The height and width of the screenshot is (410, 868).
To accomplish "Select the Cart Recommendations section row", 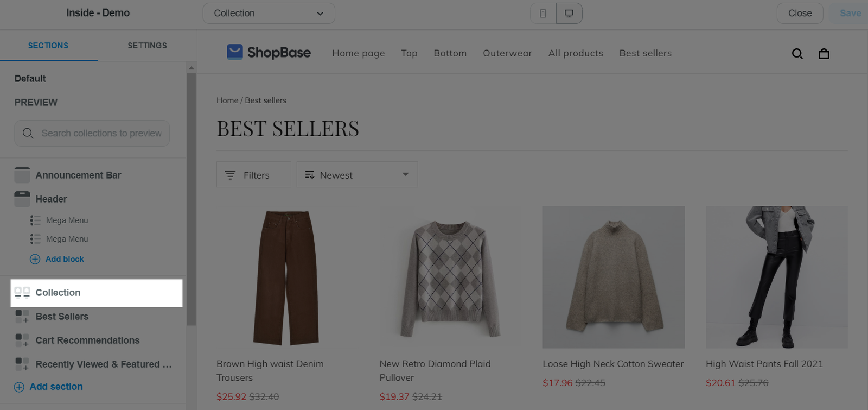I will pyautogui.click(x=97, y=340).
